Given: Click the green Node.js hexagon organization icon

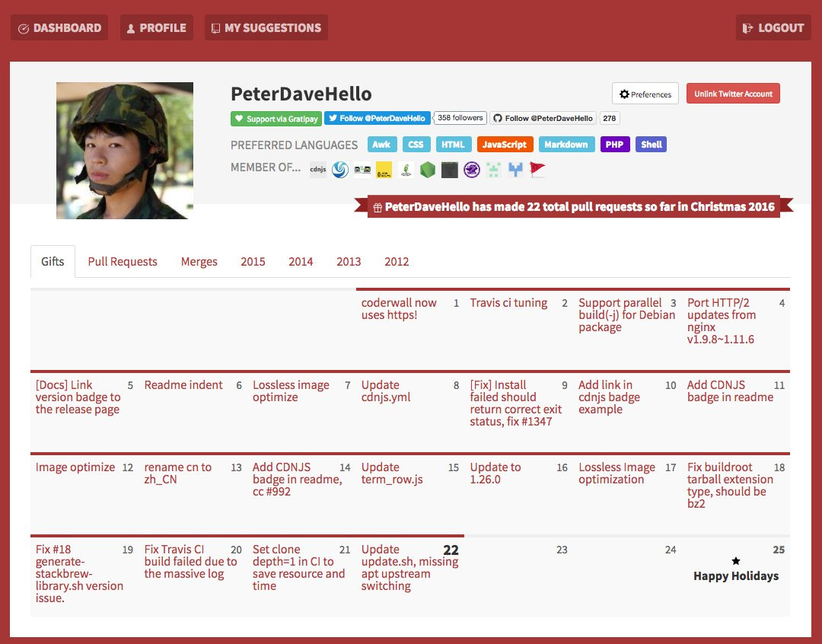Looking at the screenshot, I should (428, 170).
